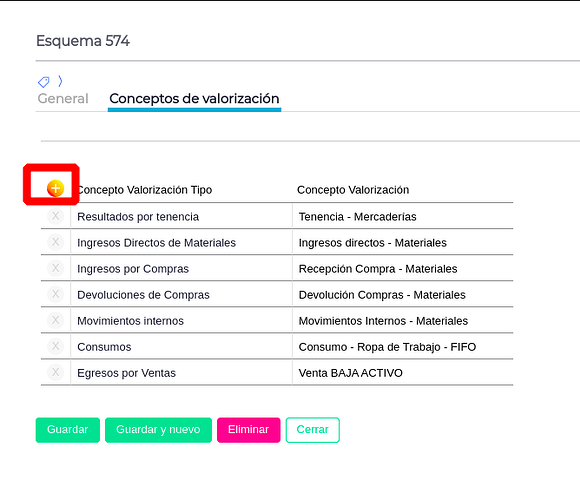
Task: Click the Concepto Valorización Tipo column header
Action: pos(145,190)
